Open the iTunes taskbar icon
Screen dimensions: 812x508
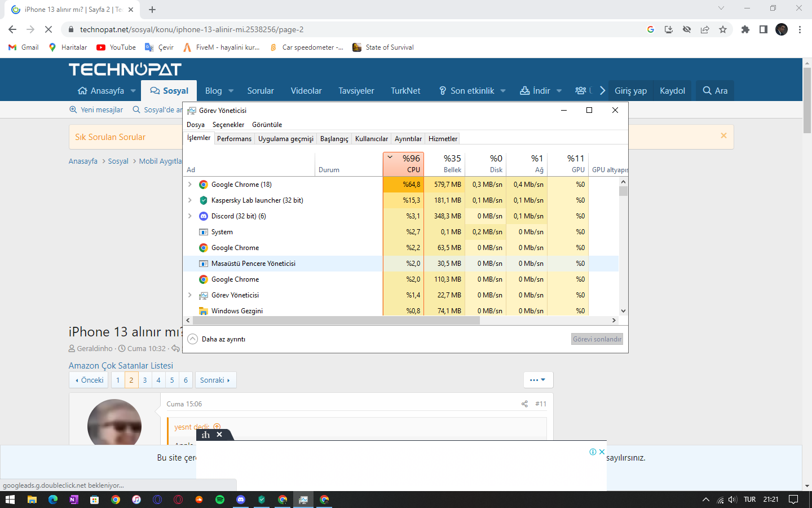click(x=136, y=500)
